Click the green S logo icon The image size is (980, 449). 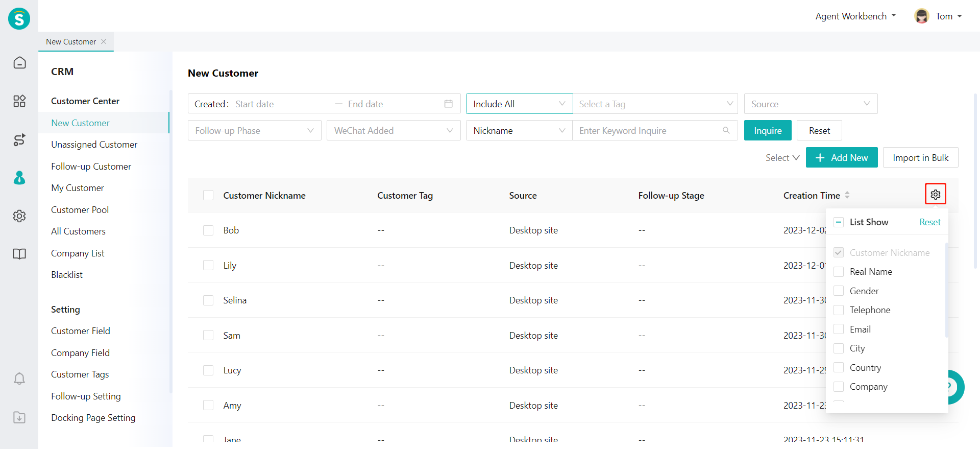(x=19, y=19)
